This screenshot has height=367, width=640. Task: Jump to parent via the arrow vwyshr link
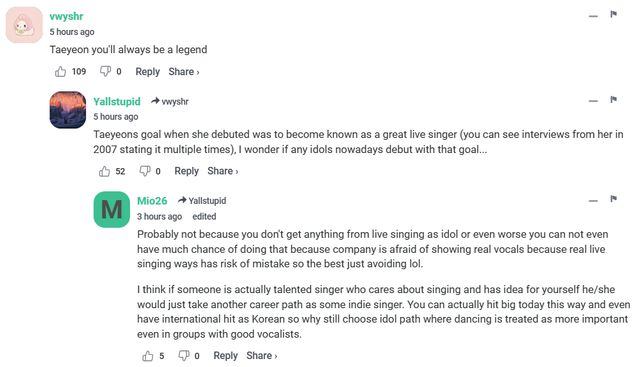[x=169, y=101]
